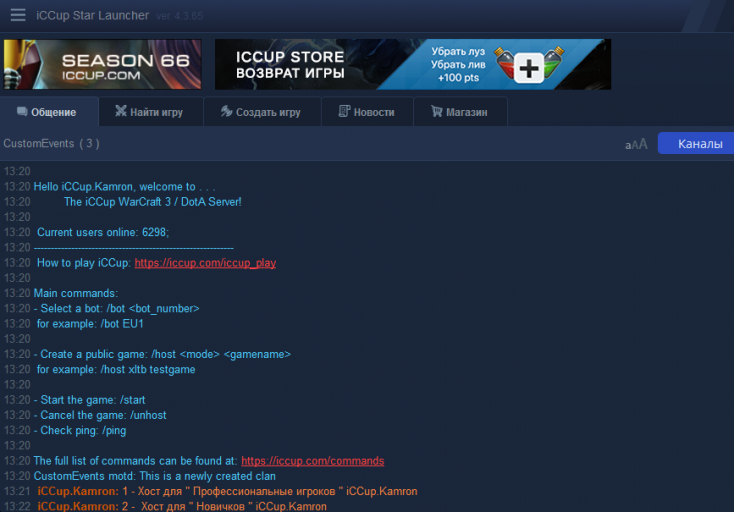Click the iCCup Star Launcher title

tap(93, 15)
